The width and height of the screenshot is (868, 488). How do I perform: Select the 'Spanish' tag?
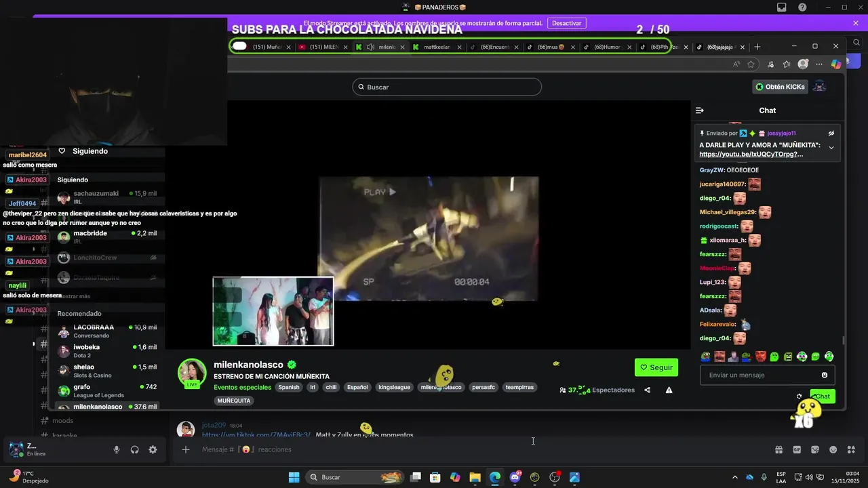tap(288, 387)
